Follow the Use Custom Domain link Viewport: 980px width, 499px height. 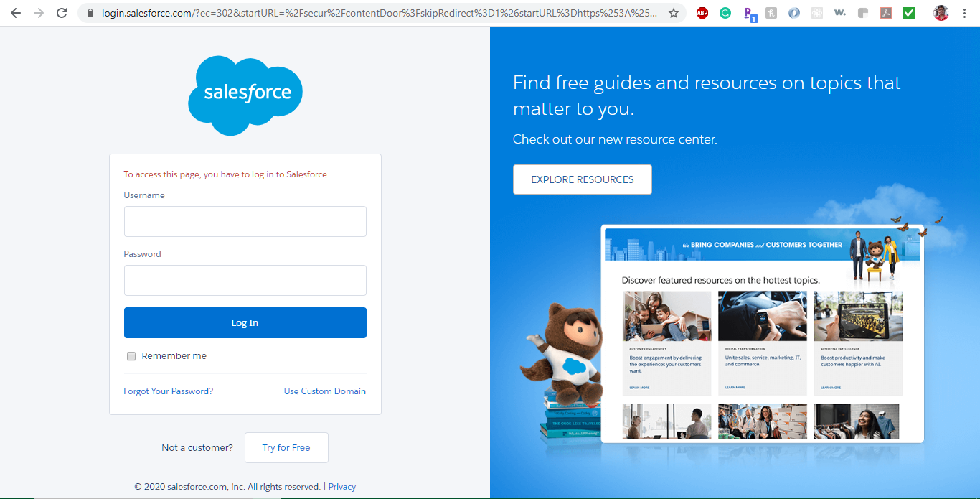[325, 391]
